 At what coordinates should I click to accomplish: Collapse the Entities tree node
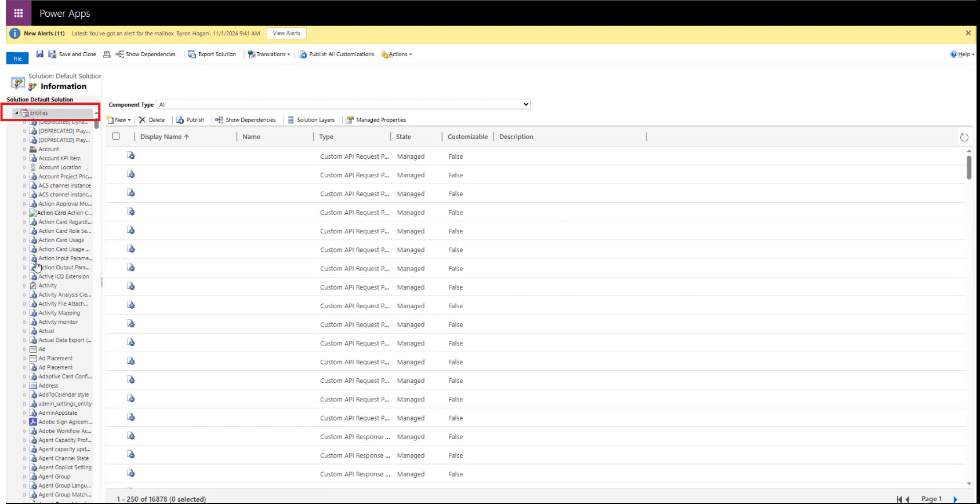pyautogui.click(x=16, y=113)
